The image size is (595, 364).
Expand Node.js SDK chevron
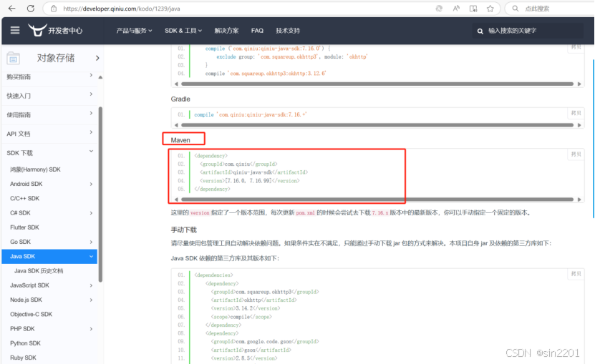pyautogui.click(x=91, y=300)
